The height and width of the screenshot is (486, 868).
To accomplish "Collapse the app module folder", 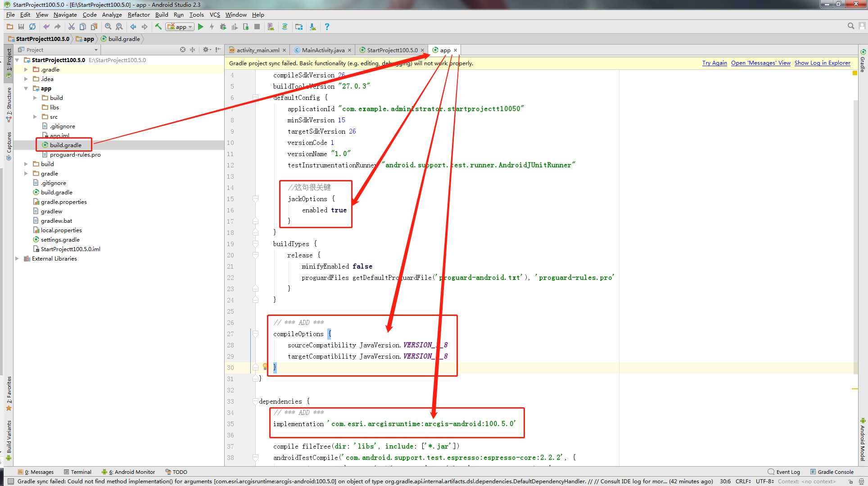I will [26, 89].
